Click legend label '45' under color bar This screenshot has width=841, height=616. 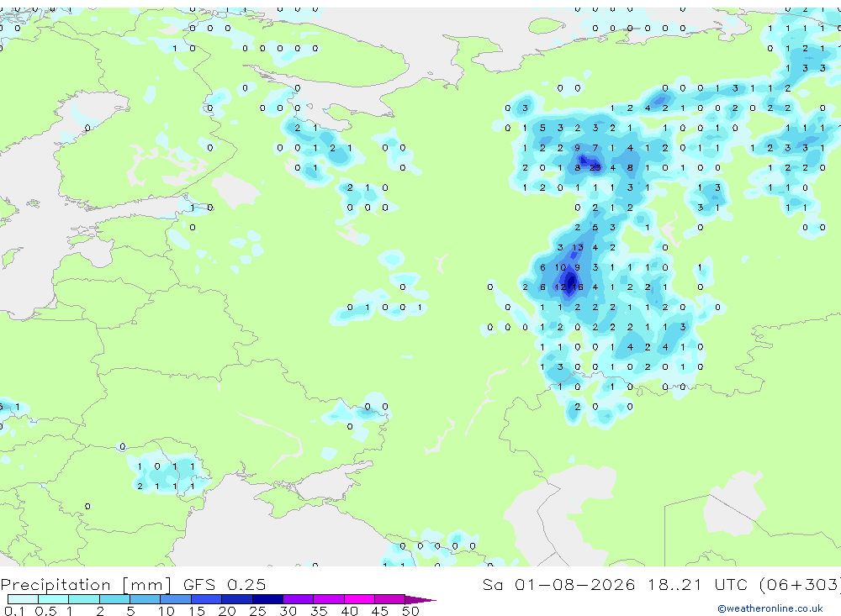(x=380, y=611)
